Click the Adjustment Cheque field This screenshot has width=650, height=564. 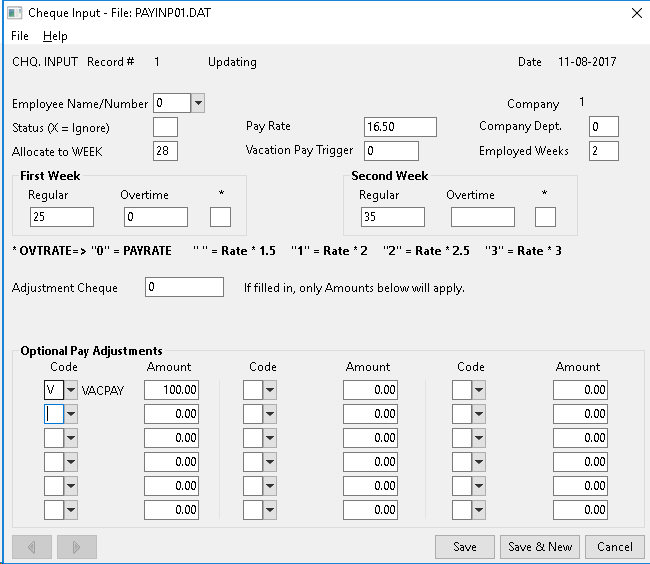coord(184,287)
